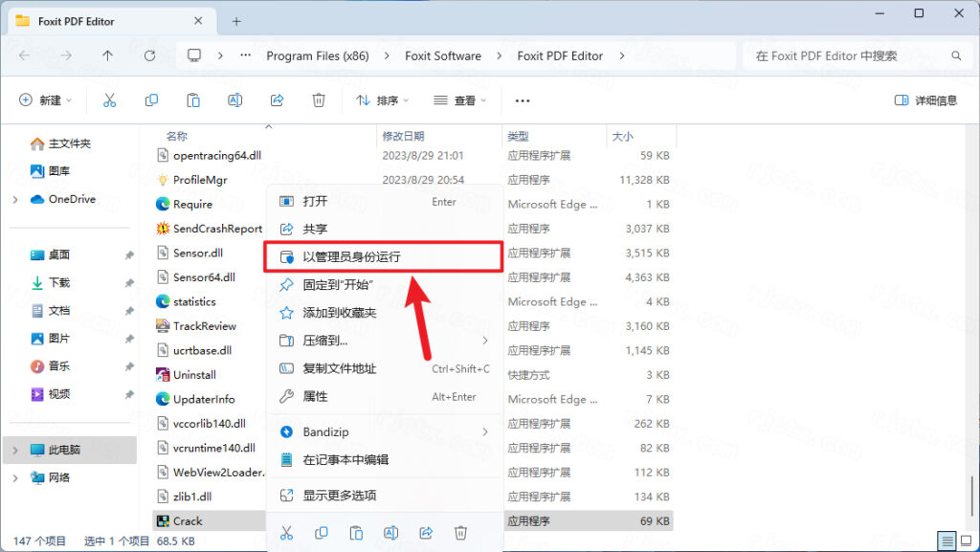Click the Copy icon at the bottom of the context menu
The image size is (980, 552).
[x=322, y=533]
